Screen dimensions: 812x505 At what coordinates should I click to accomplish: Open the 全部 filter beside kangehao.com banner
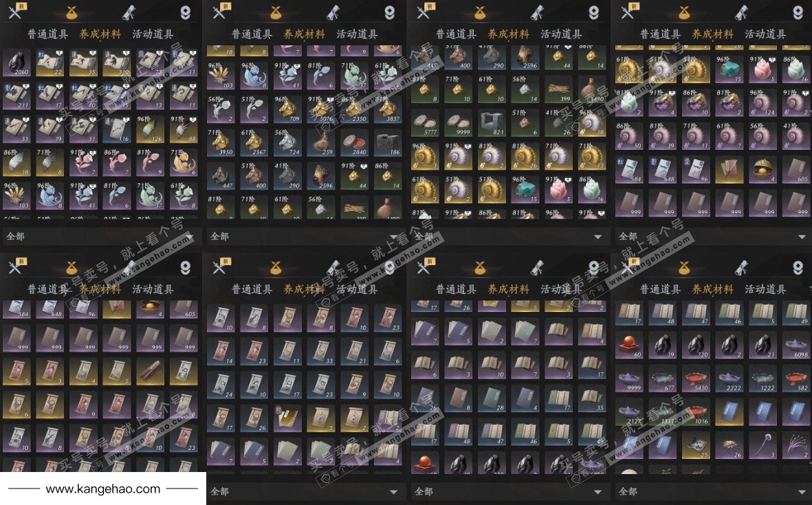(x=305, y=491)
